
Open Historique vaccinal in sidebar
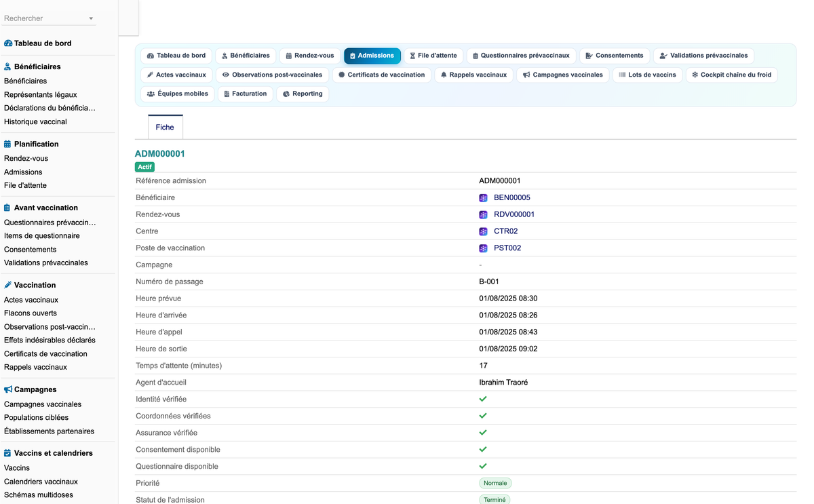coord(35,122)
